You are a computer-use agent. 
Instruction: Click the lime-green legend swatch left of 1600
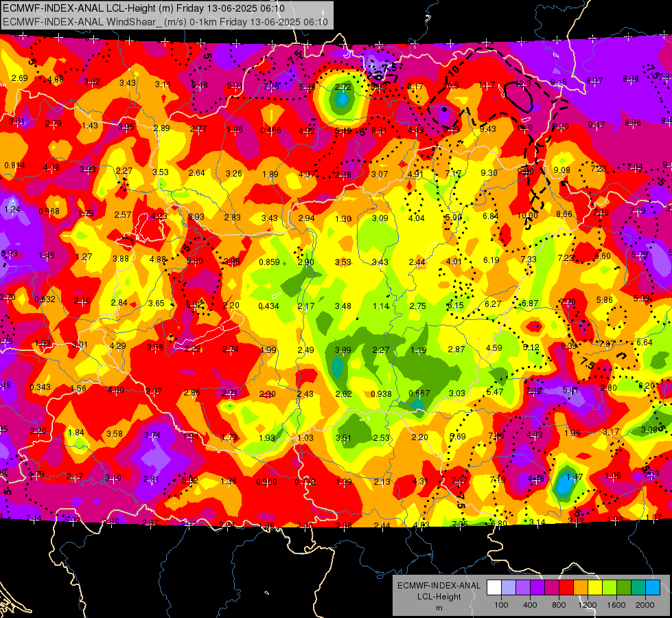click(x=610, y=588)
